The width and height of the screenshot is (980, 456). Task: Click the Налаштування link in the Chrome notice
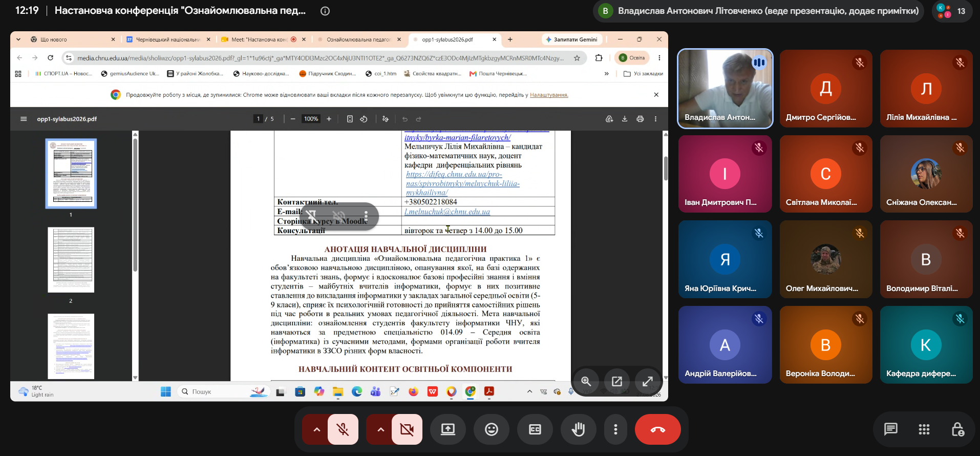click(x=549, y=95)
